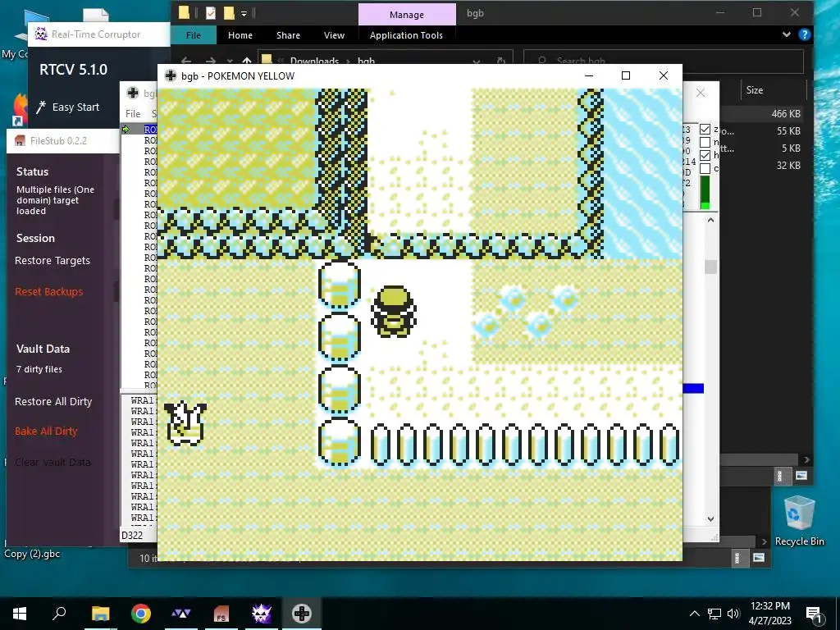This screenshot has width=840, height=630.
Task: Click the volume speaker tray icon
Action: tap(734, 614)
